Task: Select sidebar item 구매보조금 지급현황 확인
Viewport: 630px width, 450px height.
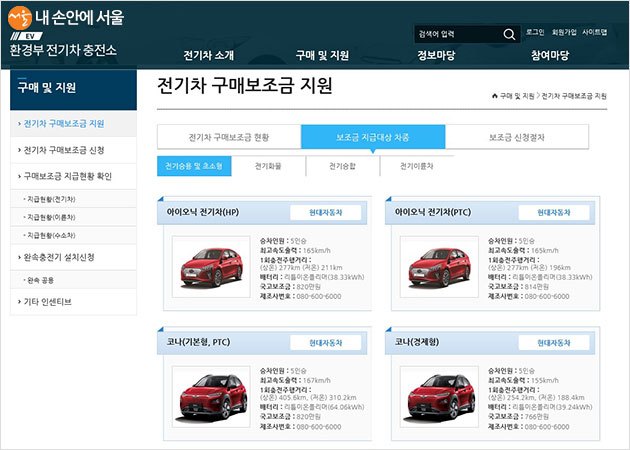Action: click(73, 176)
